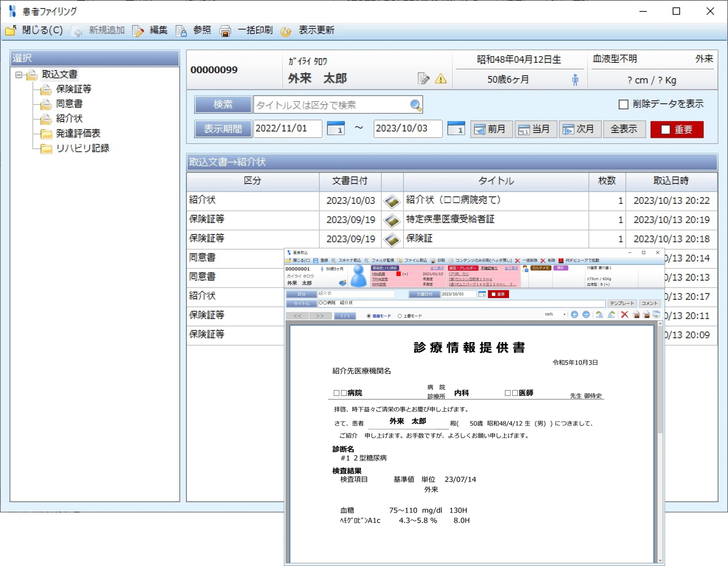
Task: Zoom in with the blue plus icon
Action: click(575, 314)
